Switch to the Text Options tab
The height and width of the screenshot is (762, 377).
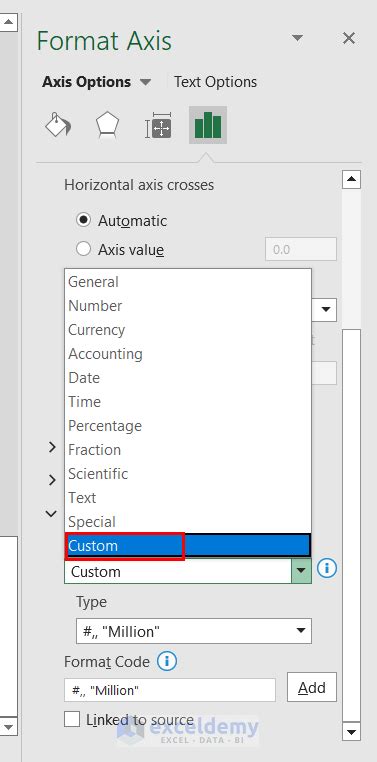pos(215,82)
